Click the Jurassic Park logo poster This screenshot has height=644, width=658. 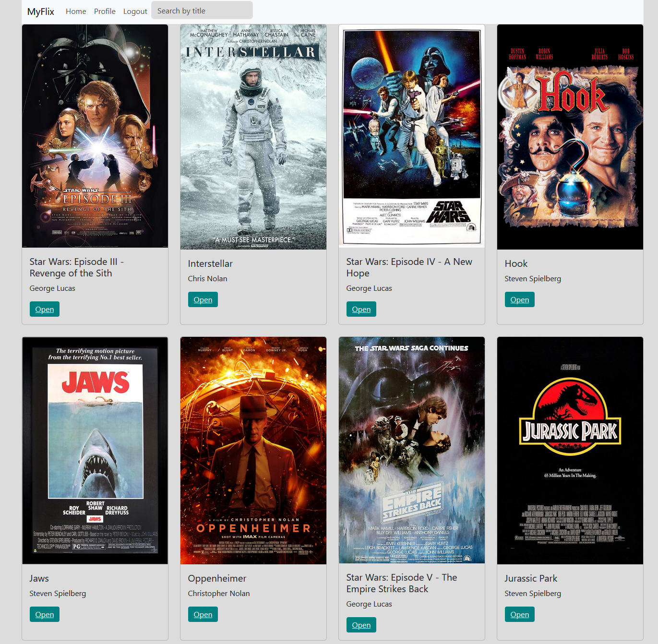click(570, 451)
